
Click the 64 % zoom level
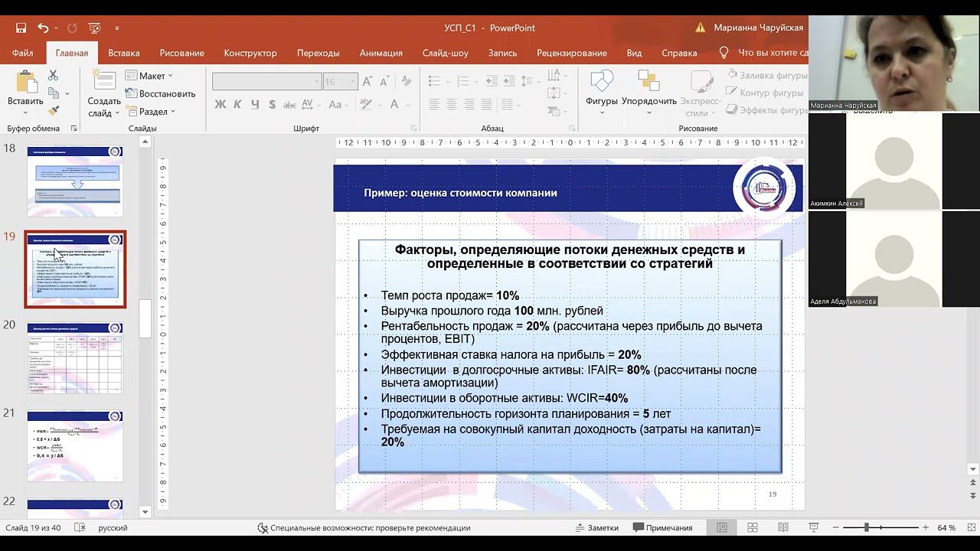point(946,527)
